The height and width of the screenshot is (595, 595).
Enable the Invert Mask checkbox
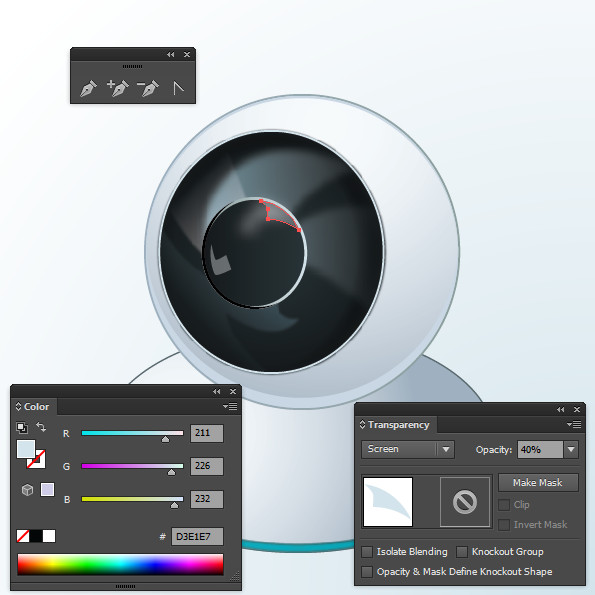(x=504, y=525)
